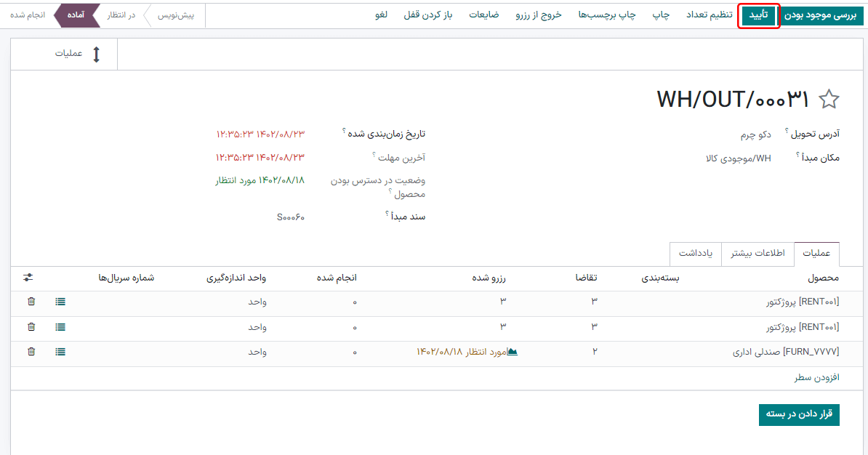Switch to the یادداشت tab
This screenshot has height=455, width=868.
tap(695, 254)
